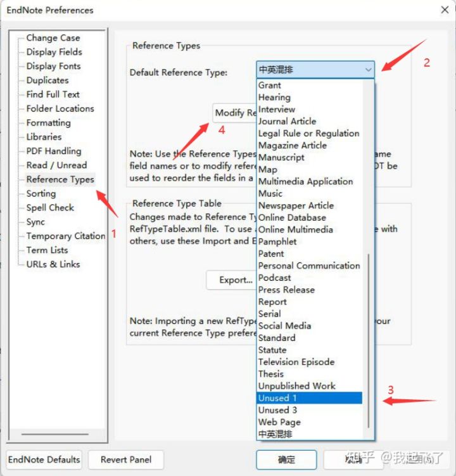Pick Personal Communication option
The image size is (456, 476).
tap(310, 266)
